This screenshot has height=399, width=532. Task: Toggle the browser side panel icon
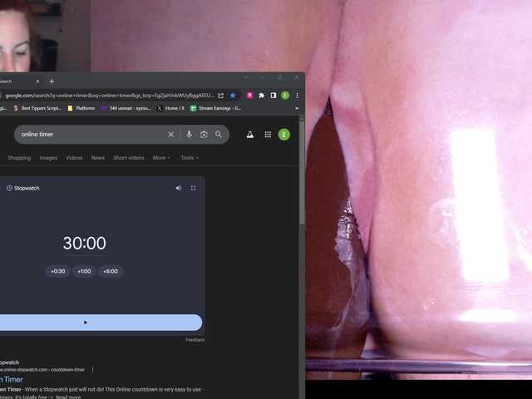point(273,96)
